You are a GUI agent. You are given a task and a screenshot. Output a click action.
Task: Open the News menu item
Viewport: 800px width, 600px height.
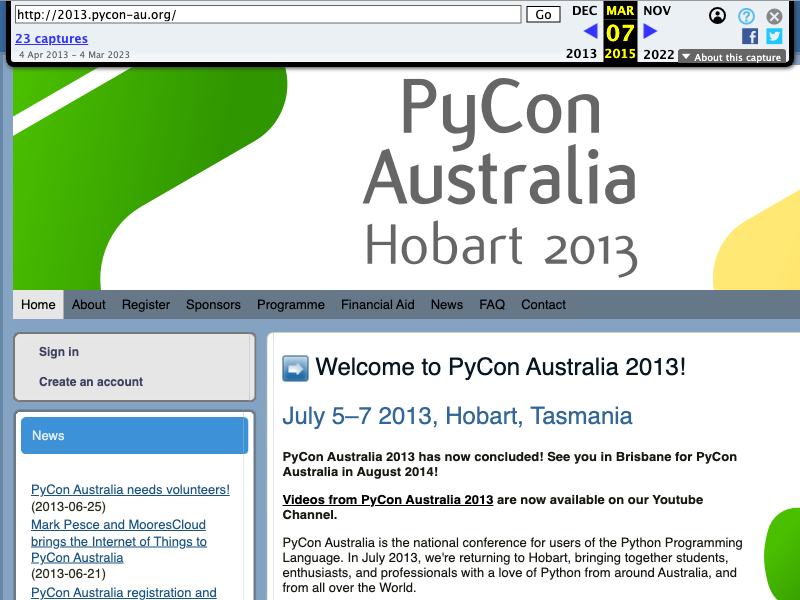click(x=447, y=305)
